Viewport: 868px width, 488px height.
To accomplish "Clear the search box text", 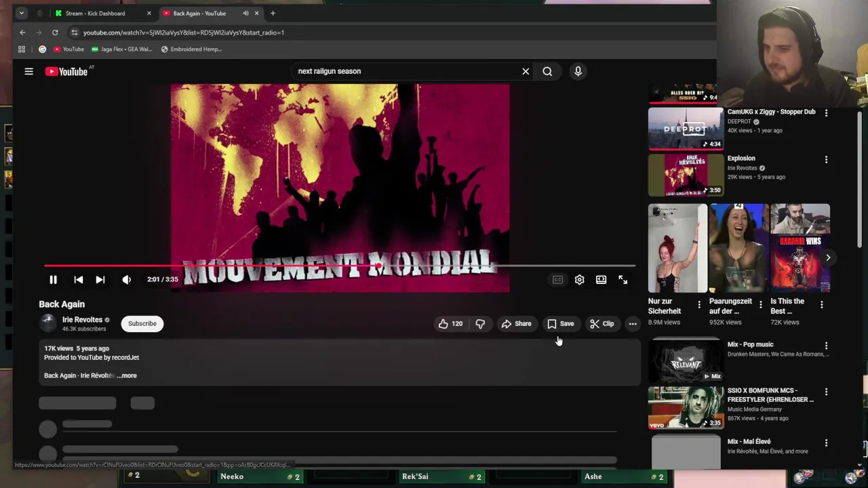I will [x=526, y=71].
